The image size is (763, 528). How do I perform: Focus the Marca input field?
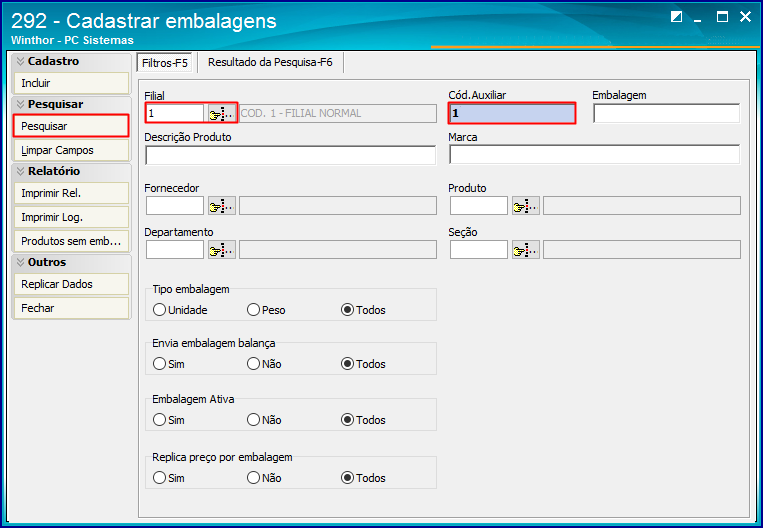point(595,155)
